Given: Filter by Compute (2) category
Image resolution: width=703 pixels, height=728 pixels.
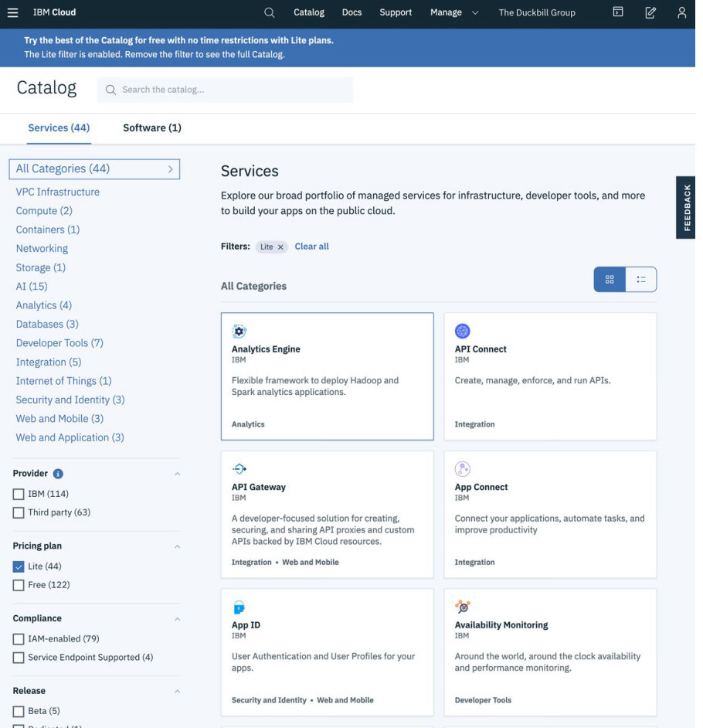Looking at the screenshot, I should pos(44,211).
